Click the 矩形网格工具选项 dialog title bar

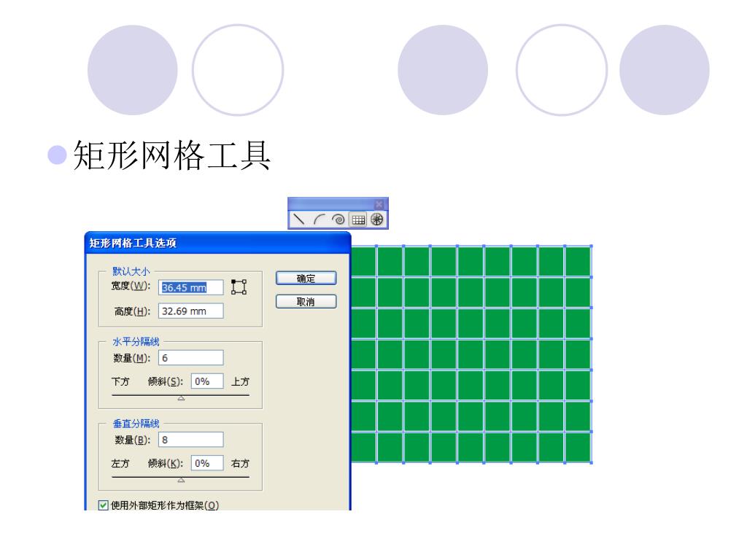point(217,244)
